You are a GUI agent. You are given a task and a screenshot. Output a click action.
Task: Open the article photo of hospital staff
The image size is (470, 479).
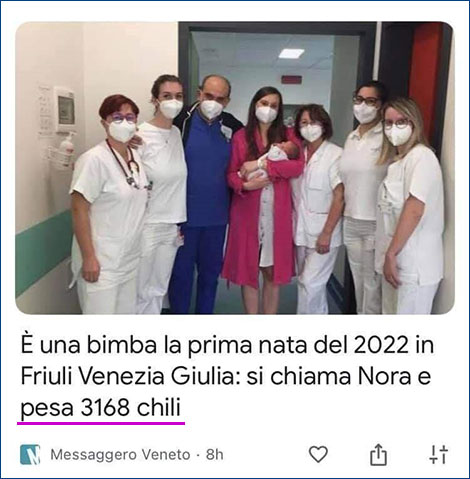tap(235, 168)
